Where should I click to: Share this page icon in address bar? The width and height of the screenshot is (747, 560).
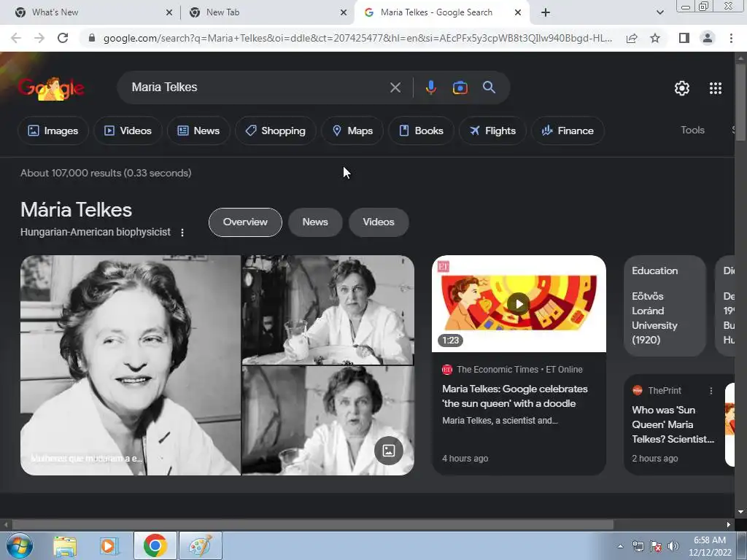[632, 38]
